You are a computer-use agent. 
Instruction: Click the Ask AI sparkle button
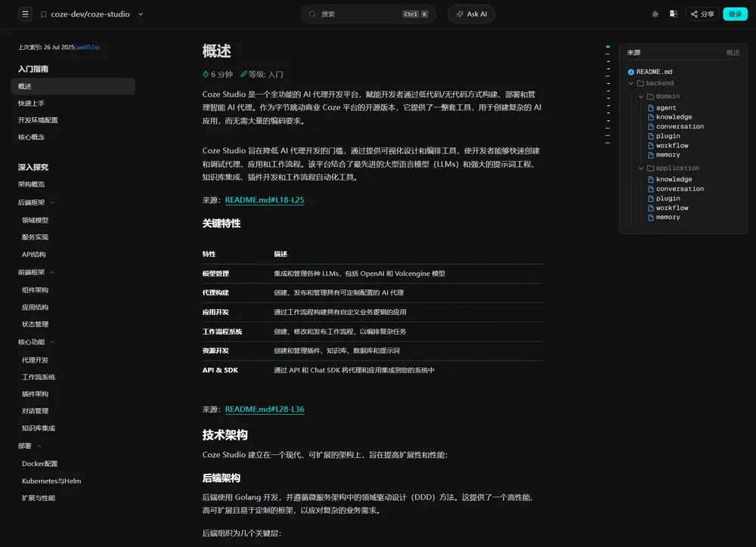471,14
